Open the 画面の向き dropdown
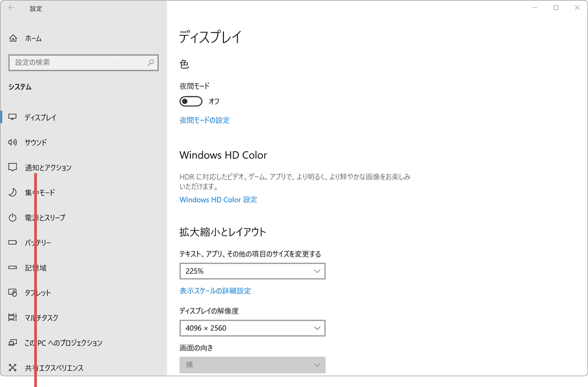The width and height of the screenshot is (588, 387). pos(252,365)
